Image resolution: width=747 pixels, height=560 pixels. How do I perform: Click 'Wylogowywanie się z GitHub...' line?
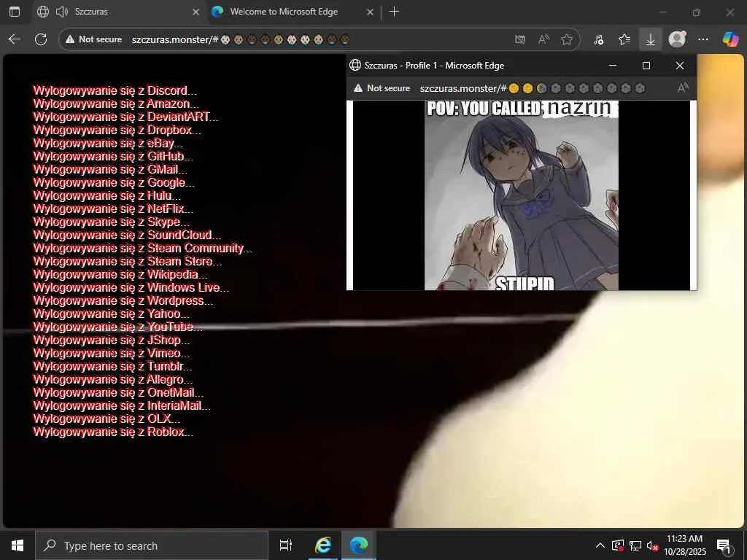coord(113,156)
